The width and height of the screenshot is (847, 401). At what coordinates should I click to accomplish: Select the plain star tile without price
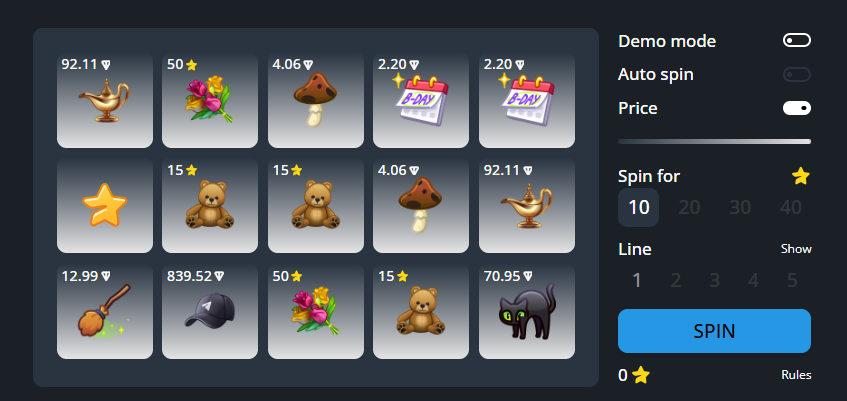(x=105, y=206)
